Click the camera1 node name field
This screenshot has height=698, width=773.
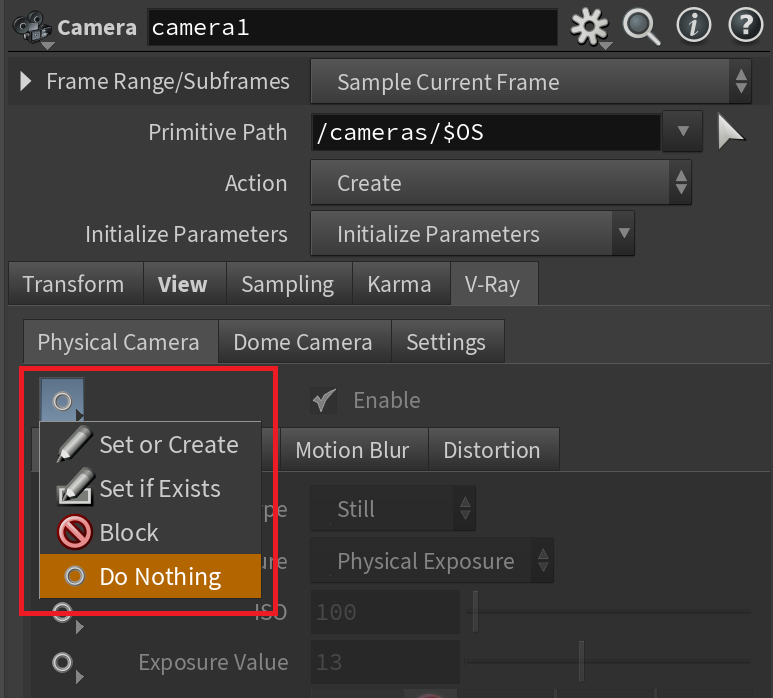click(352, 28)
